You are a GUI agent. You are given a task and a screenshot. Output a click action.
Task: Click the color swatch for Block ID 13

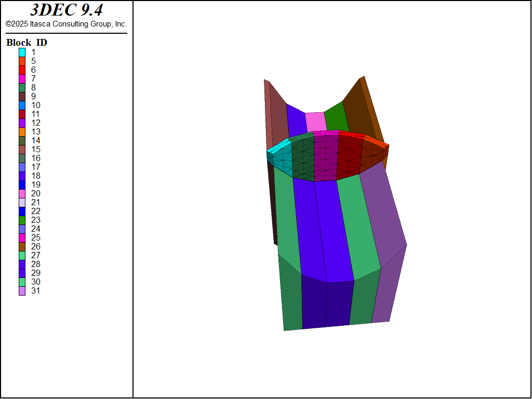point(22,131)
